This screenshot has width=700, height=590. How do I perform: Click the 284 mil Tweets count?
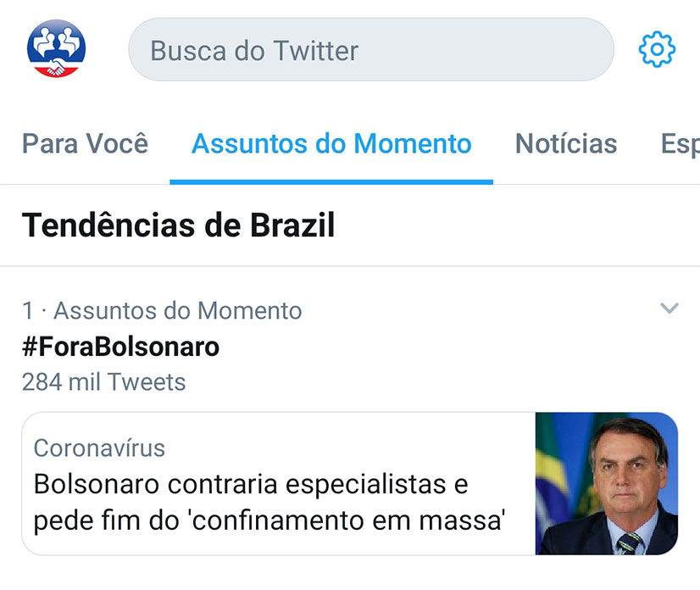click(x=103, y=381)
